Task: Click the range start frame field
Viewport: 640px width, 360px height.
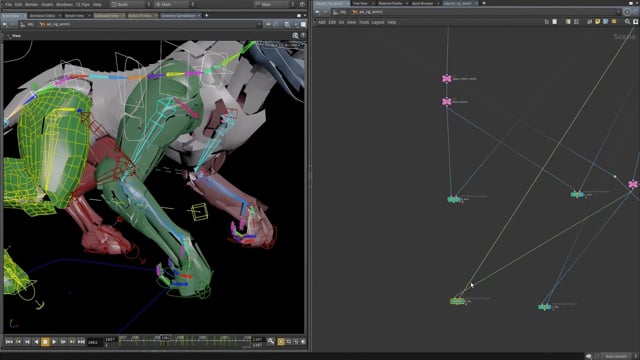Action: click(110, 339)
